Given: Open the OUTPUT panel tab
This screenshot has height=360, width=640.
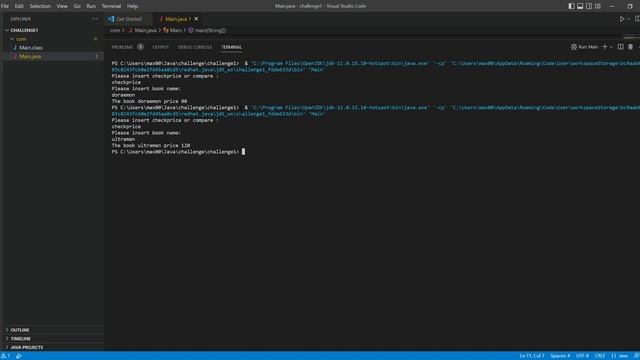Looking at the screenshot, I should [x=160, y=47].
